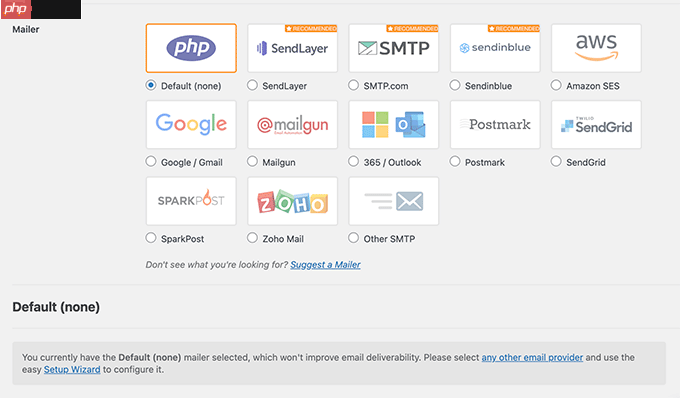Follow the any other email provider link
Viewport: 680px width, 398px height.
coord(532,357)
